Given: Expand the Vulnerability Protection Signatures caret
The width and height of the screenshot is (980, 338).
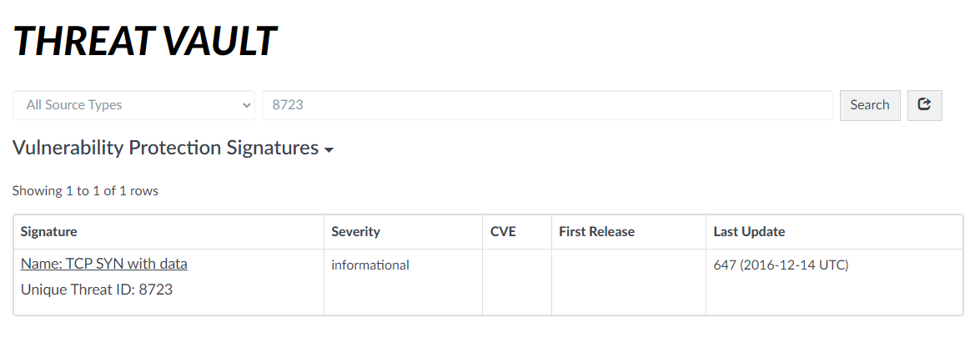Looking at the screenshot, I should (329, 150).
